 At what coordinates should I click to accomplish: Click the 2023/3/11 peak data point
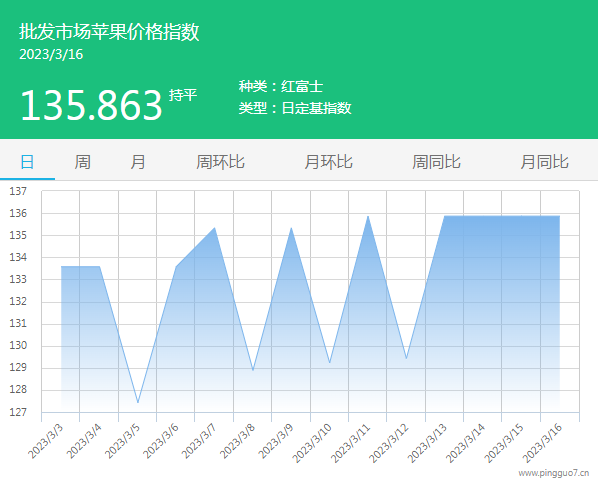pos(368,216)
